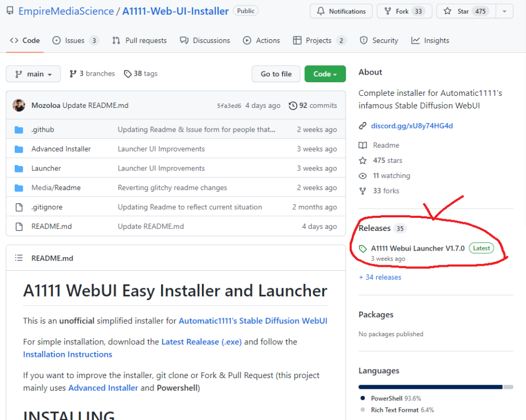Viewport: 526px width, 420px height.
Task: Click the folder icon beside Launcher
Action: coord(19,168)
